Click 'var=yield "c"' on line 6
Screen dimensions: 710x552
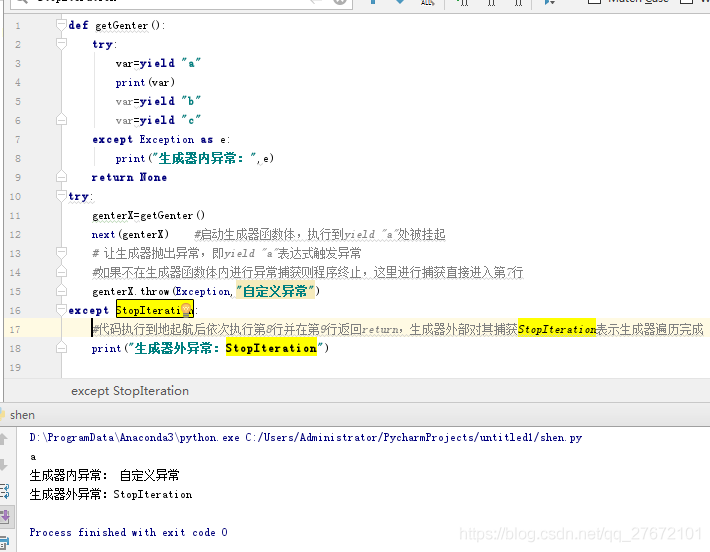coord(158,120)
